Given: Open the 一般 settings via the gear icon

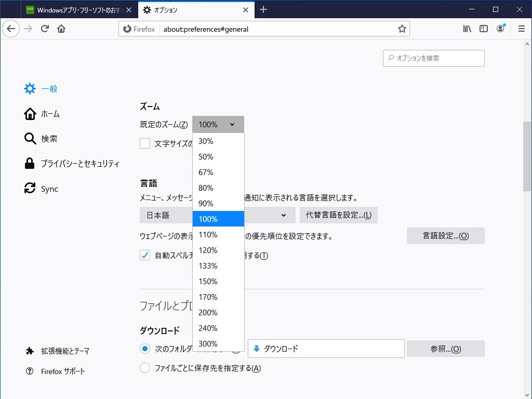Looking at the screenshot, I should click(x=30, y=88).
